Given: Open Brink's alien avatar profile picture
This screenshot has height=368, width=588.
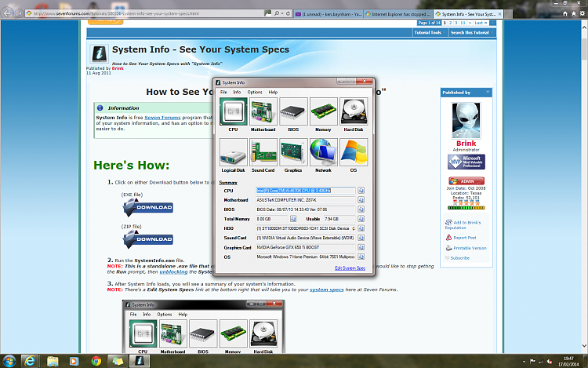Looking at the screenshot, I should coord(466,120).
